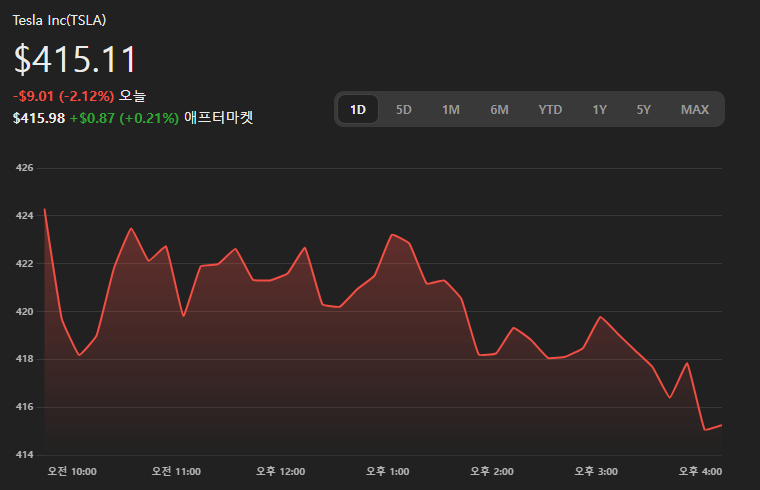Screen dimensions: 760x490
Task: Click the $415.98 after-market price
Action: 39,118
